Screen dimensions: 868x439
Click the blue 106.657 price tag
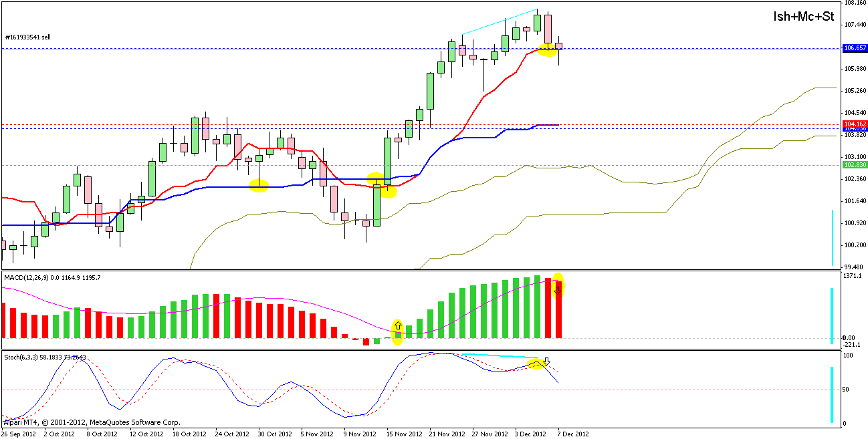pos(855,48)
